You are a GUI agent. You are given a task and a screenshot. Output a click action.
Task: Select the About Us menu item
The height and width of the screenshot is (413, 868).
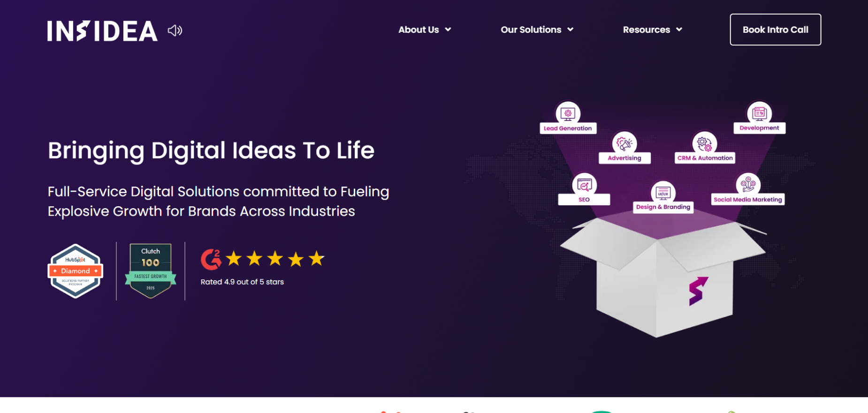point(418,30)
